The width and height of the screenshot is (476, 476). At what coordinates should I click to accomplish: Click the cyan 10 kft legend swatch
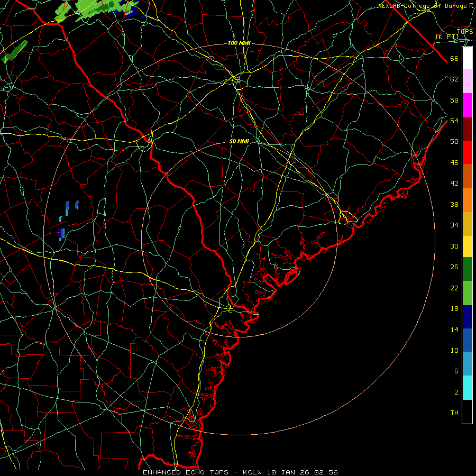tap(467, 388)
